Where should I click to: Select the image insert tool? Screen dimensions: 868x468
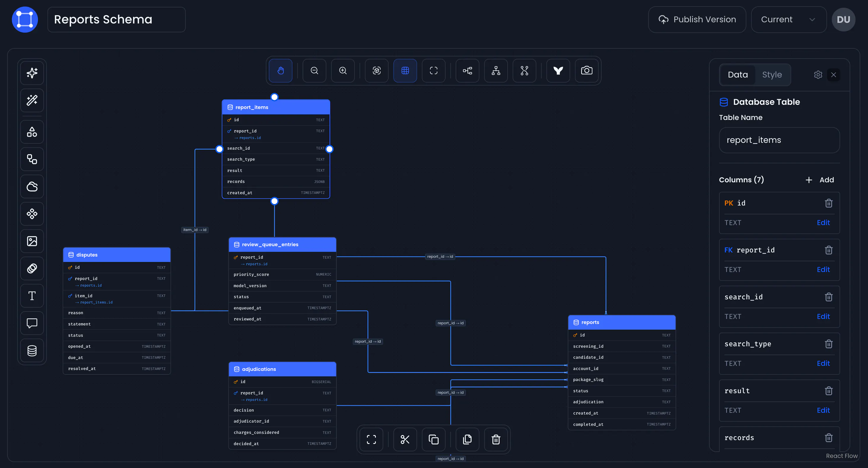coord(32,241)
